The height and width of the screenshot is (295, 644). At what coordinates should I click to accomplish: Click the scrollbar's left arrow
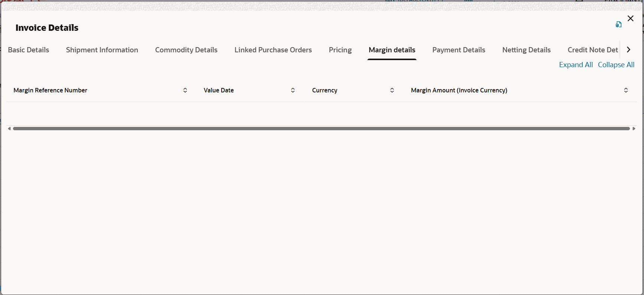point(9,129)
